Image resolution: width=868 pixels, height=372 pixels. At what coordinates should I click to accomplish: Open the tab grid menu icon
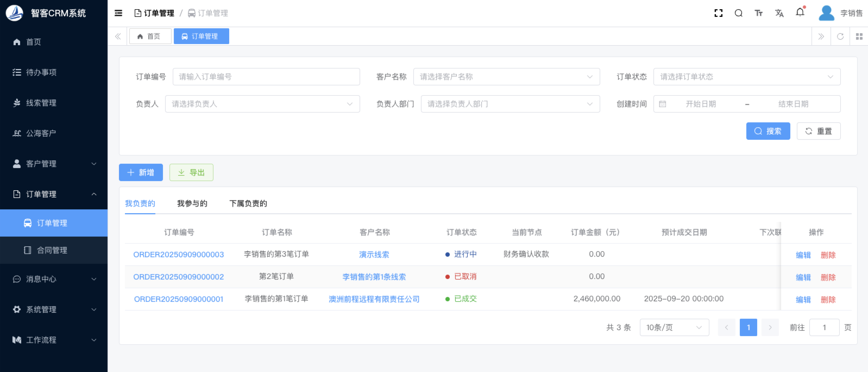859,36
